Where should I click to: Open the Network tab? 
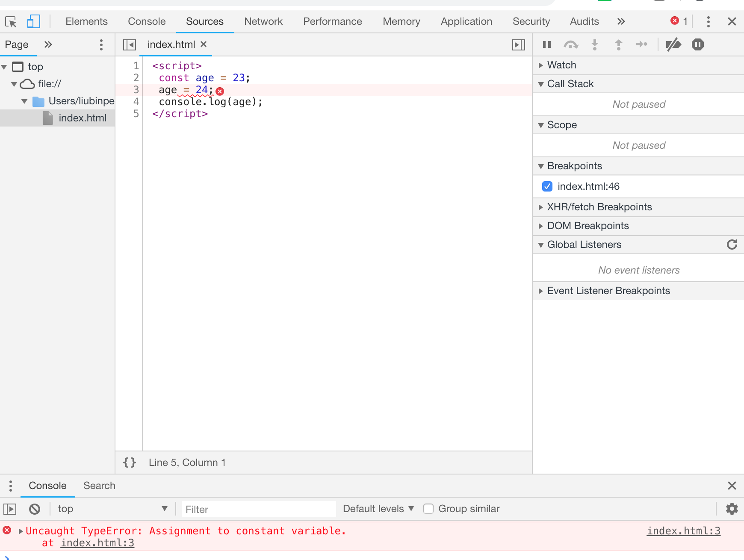pos(263,21)
